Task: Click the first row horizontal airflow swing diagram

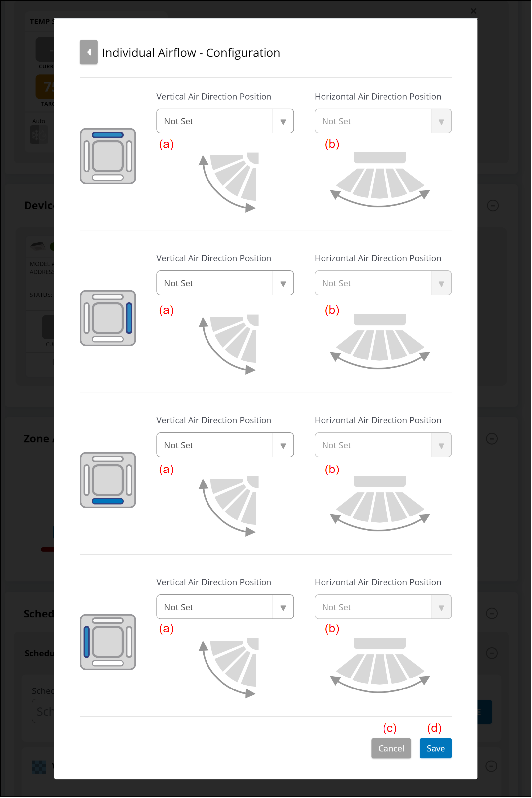Action: pos(380,179)
